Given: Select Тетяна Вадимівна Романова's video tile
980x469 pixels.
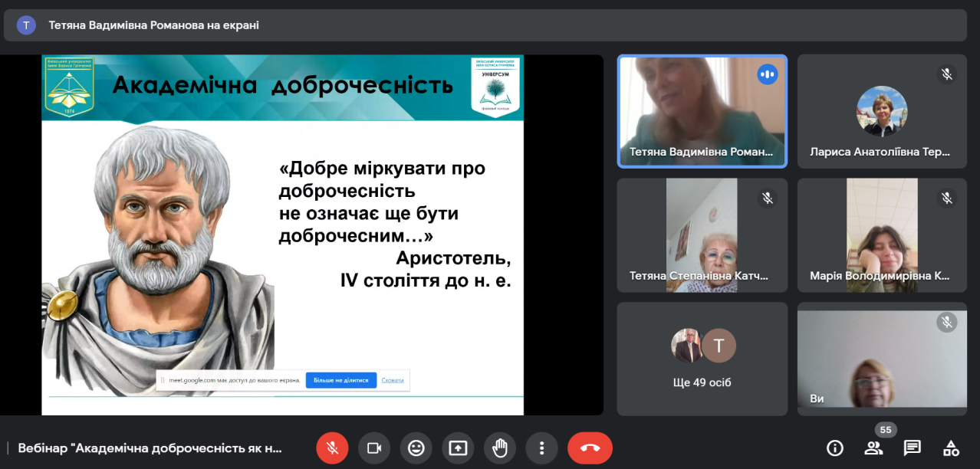Looking at the screenshot, I should [702, 111].
